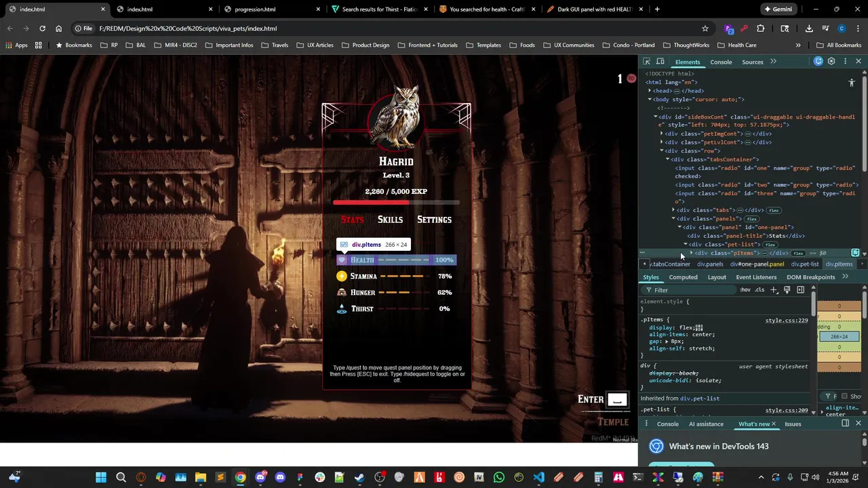Image resolution: width=868 pixels, height=488 pixels.
Task: Toggle .cls element classes button
Action: 759,290
